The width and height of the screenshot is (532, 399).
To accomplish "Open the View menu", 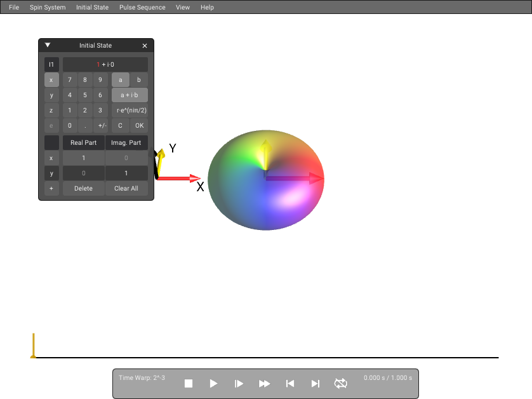I will coord(183,7).
